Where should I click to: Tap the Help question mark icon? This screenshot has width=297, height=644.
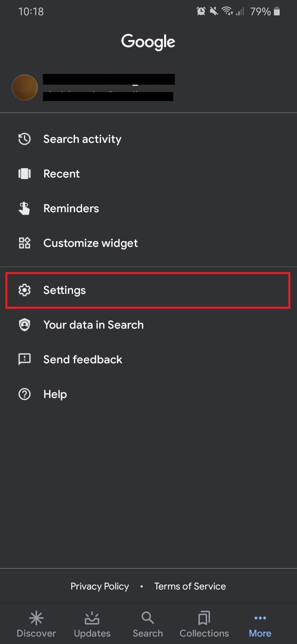pos(24,394)
